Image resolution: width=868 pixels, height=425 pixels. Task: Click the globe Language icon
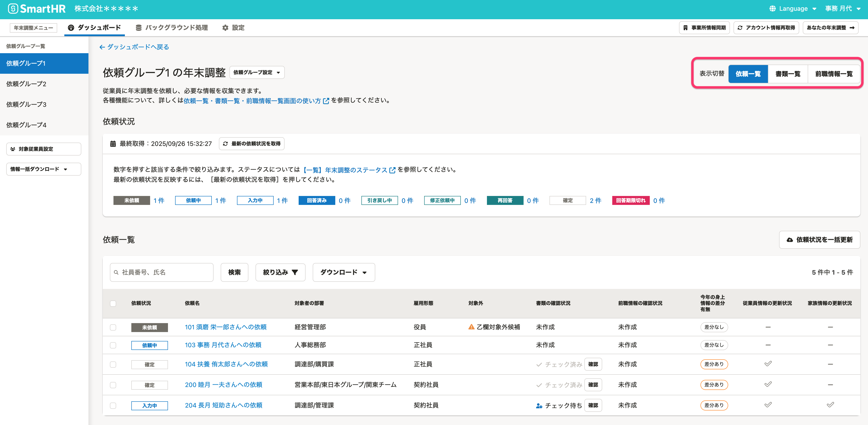(x=773, y=9)
